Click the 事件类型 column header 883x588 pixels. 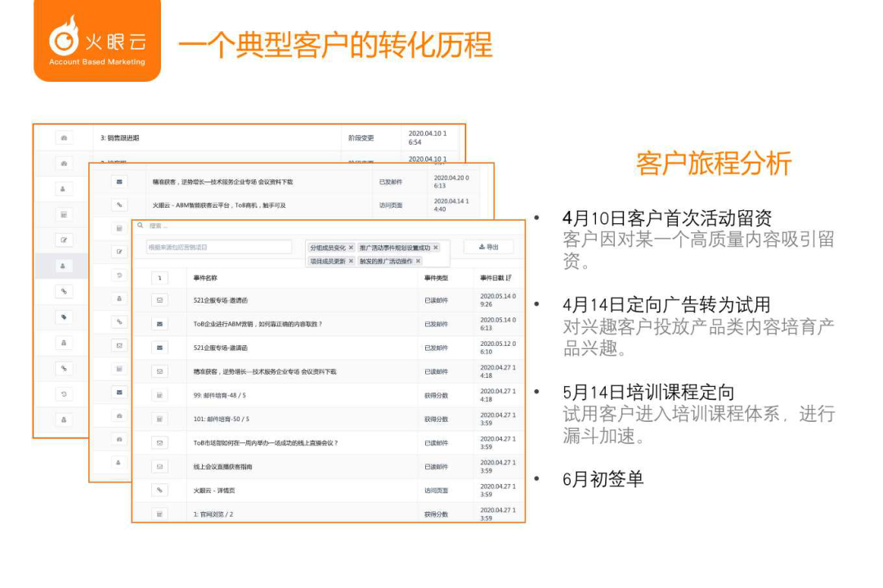coord(437,278)
